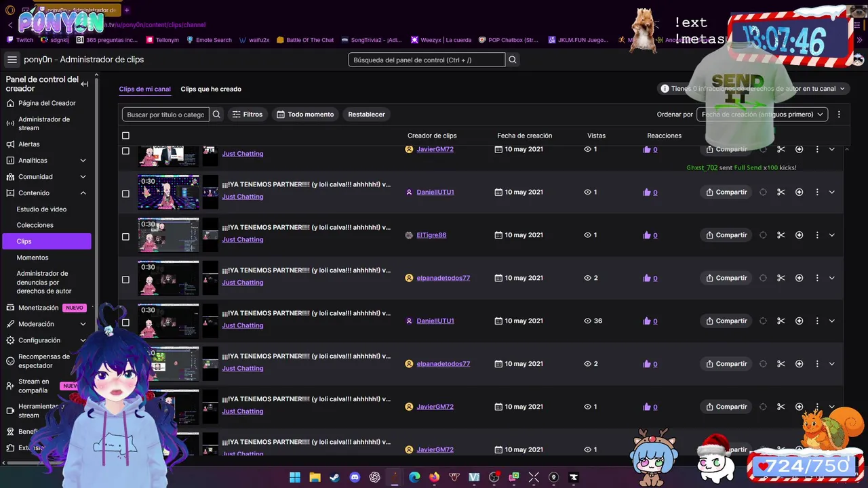Click Compartir on the ElTigre86 clip
868x488 pixels.
coord(726,235)
